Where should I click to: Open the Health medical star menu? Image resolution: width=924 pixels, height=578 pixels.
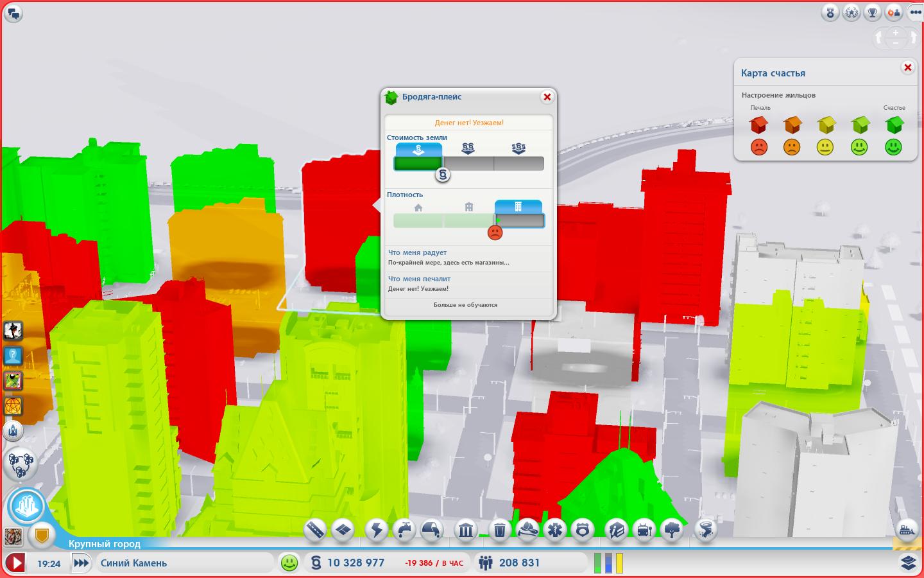[x=555, y=530]
